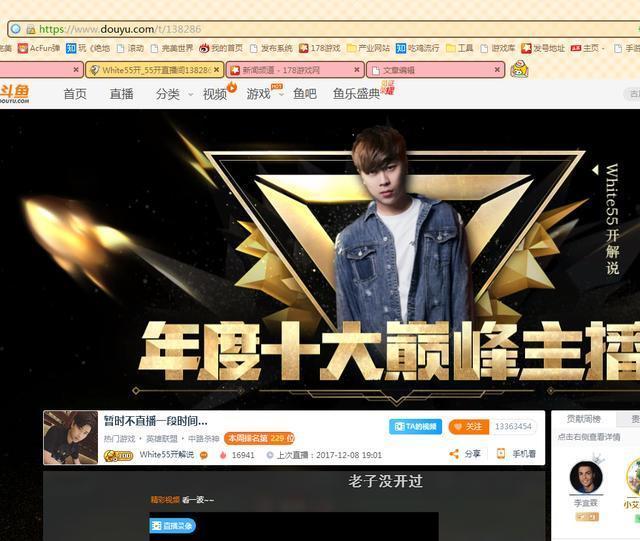Click the site security icon in address bar
Image resolution: width=640 pixels, height=541 pixels.
click(31, 29)
